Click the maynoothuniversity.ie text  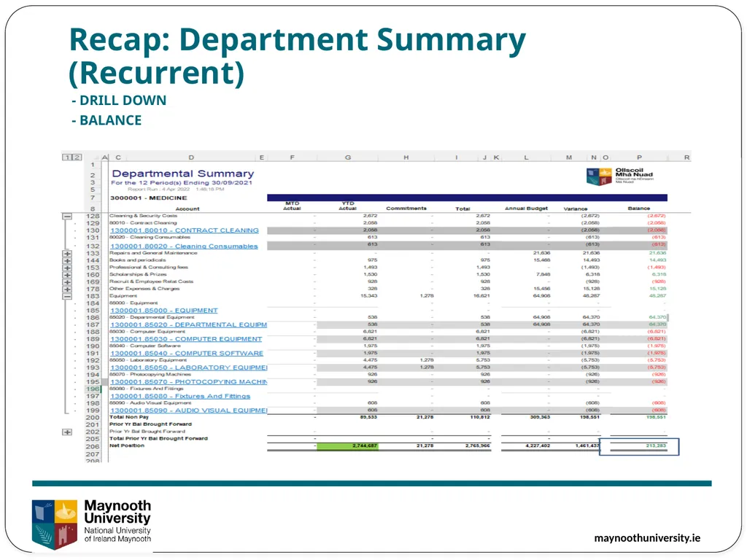point(647,538)
